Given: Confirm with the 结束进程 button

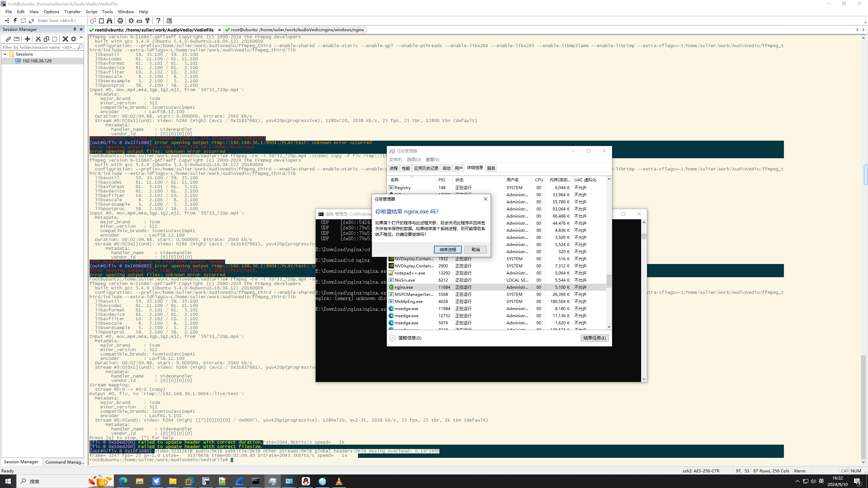Looking at the screenshot, I should pos(448,249).
